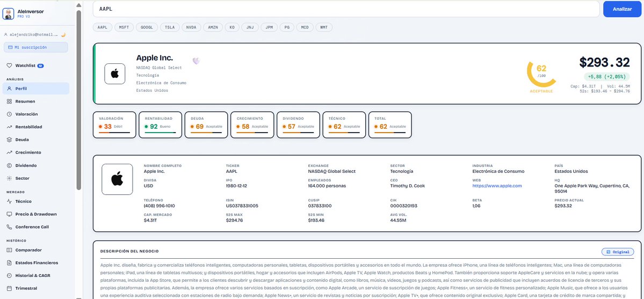Click Estados Financieros document icon
The image size is (644, 299).
click(10, 262)
